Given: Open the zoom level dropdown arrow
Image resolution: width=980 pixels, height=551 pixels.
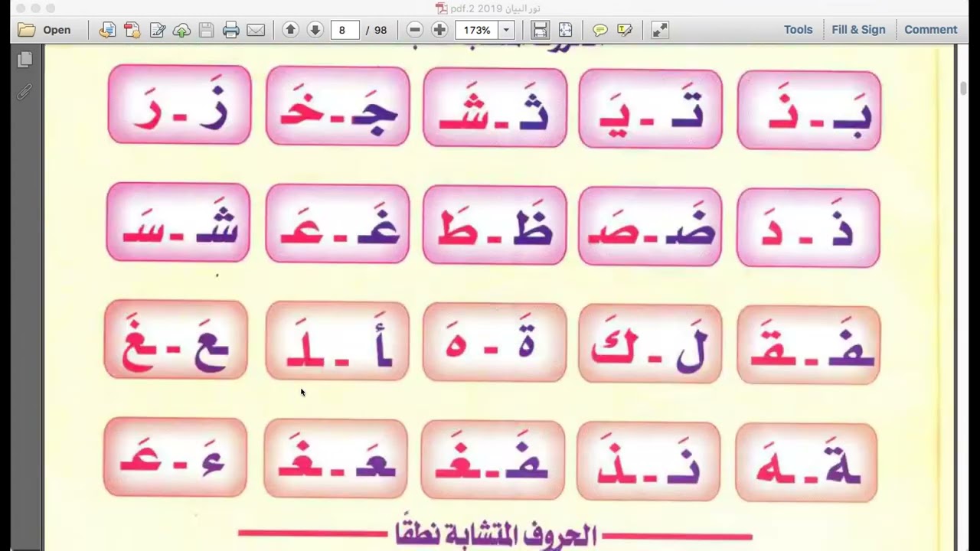Looking at the screenshot, I should [506, 30].
